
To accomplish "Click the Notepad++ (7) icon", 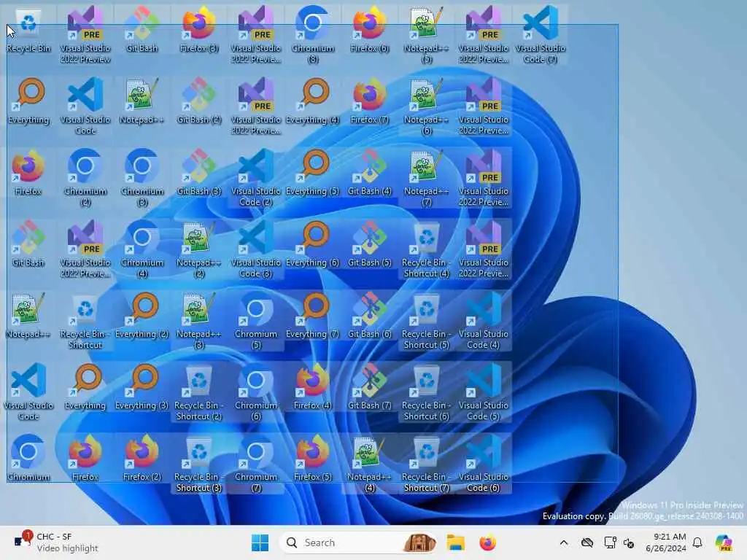I will (426, 178).
